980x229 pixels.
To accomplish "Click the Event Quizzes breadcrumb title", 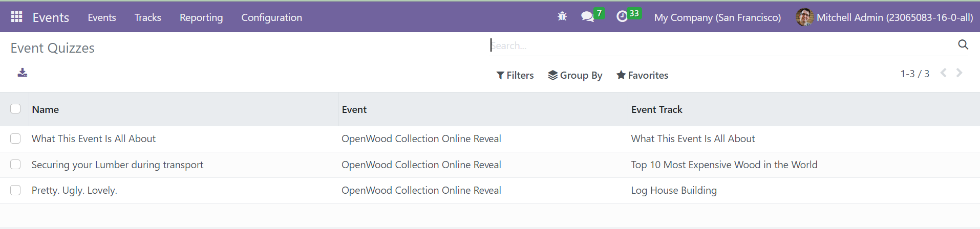I will coord(53,48).
